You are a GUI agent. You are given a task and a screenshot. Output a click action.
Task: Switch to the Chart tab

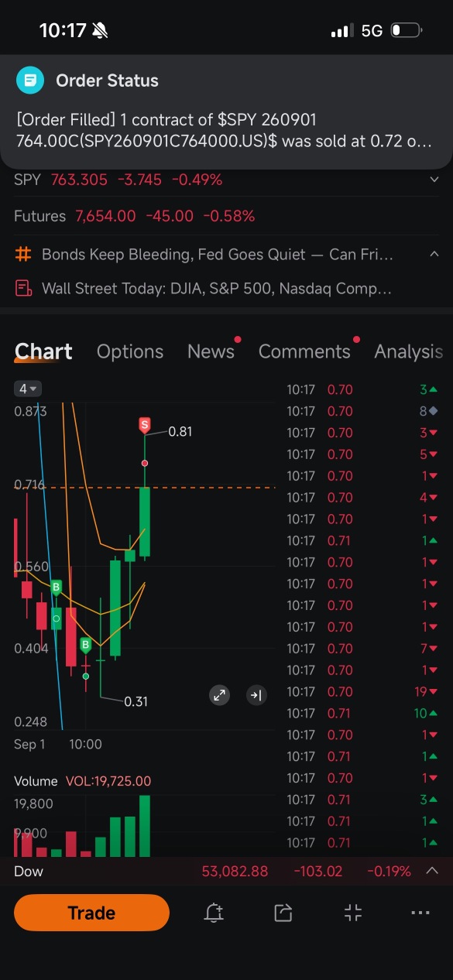pyautogui.click(x=43, y=351)
